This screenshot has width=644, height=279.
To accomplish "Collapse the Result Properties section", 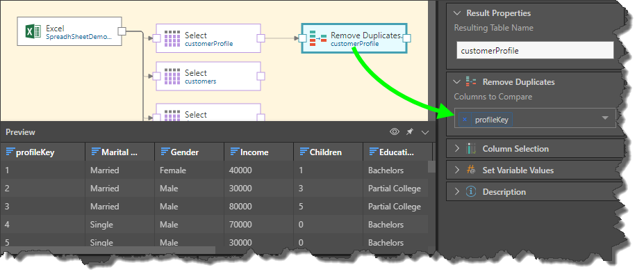I will (457, 13).
